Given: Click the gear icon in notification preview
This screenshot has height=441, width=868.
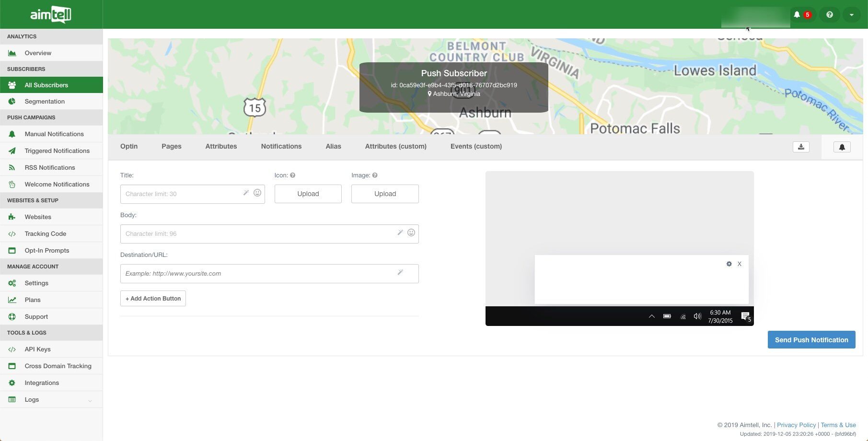Looking at the screenshot, I should tap(729, 264).
